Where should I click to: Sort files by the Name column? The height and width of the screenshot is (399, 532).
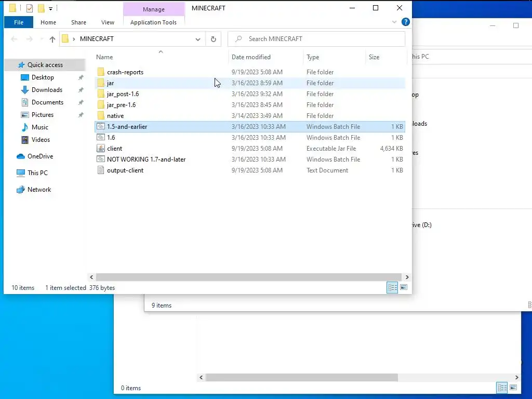pyautogui.click(x=161, y=57)
